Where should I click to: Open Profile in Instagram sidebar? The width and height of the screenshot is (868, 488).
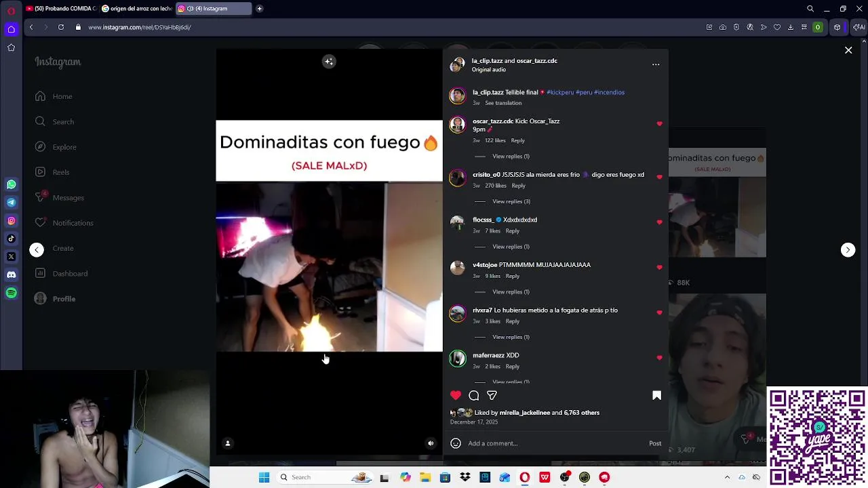pos(55,299)
